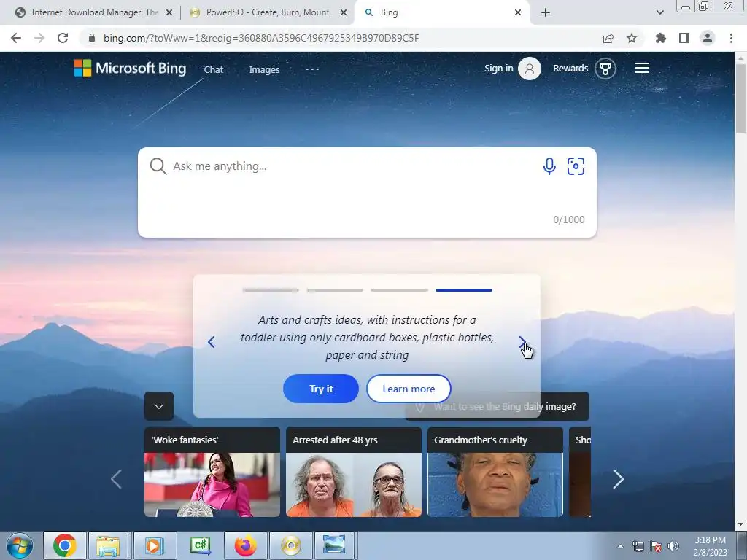Go to previous news carousel arrow
The image size is (747, 560).
click(116, 479)
